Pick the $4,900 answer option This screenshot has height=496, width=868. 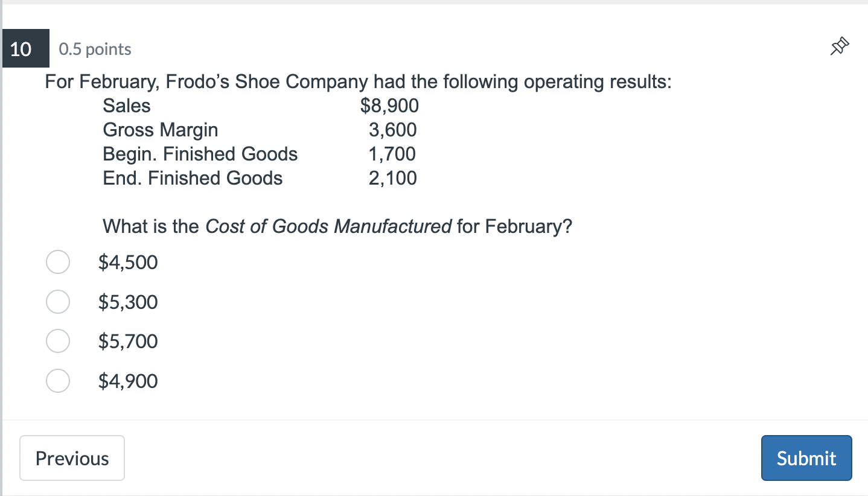57,381
